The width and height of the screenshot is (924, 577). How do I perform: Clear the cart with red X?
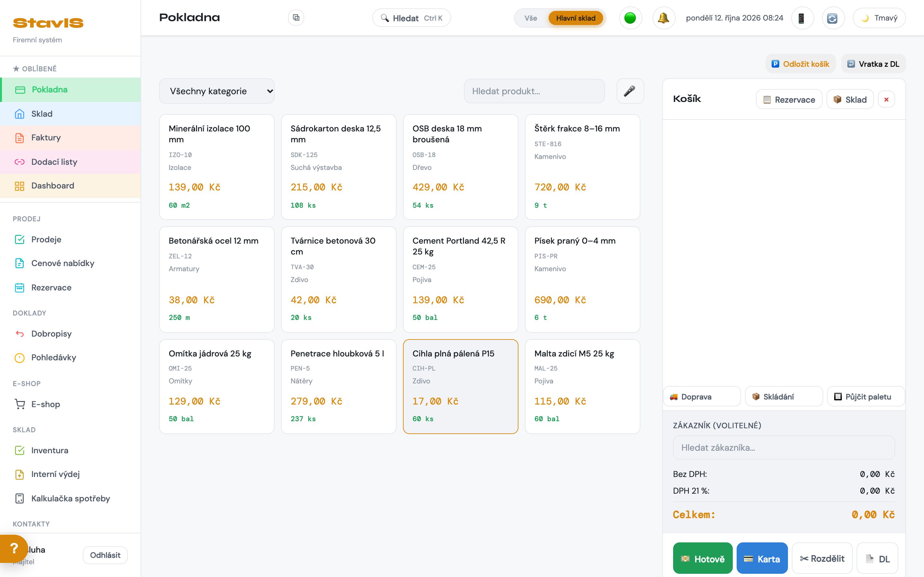(x=886, y=100)
